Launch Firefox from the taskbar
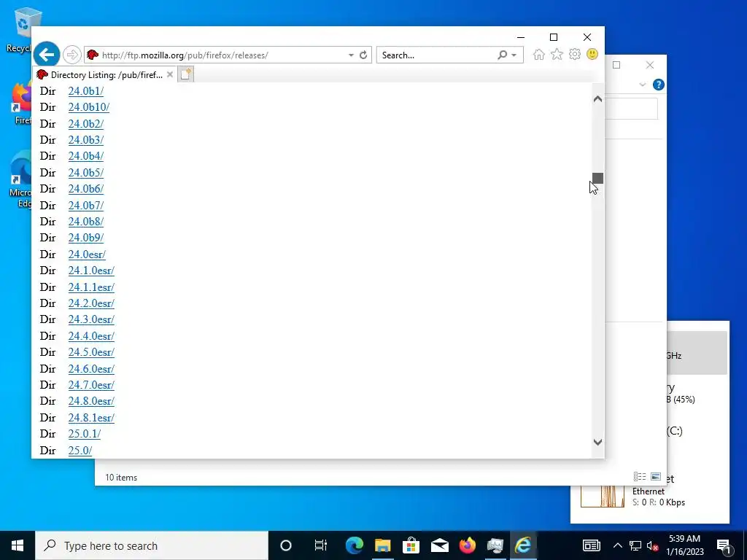 click(468, 545)
